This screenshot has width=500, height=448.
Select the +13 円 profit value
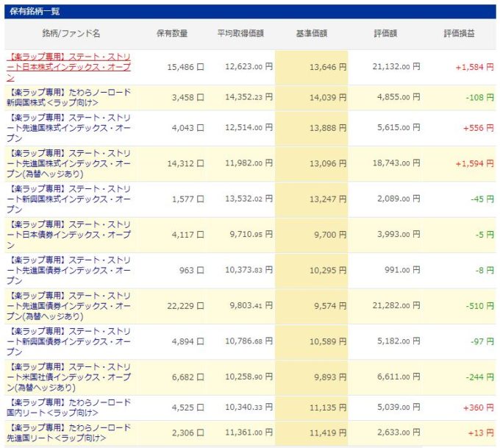coord(481,433)
